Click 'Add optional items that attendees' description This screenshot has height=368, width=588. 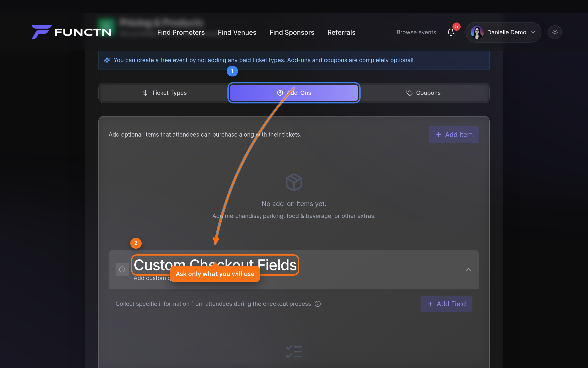click(x=205, y=135)
